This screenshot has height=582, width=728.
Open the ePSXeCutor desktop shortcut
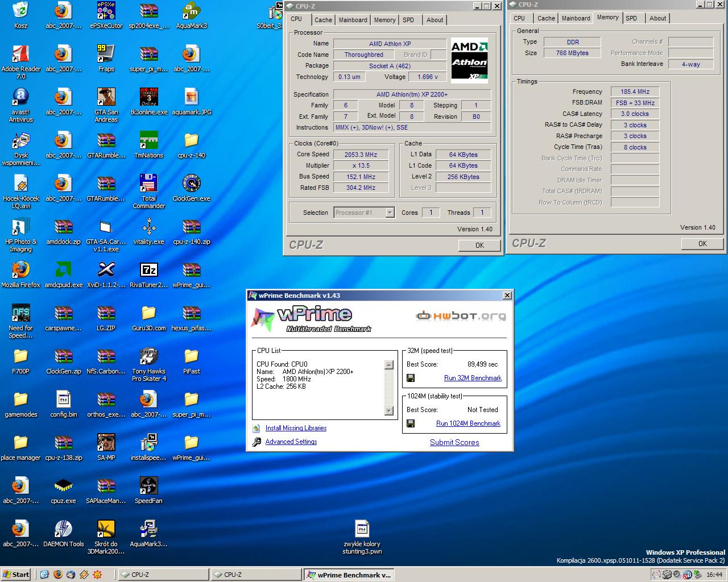coord(106,15)
